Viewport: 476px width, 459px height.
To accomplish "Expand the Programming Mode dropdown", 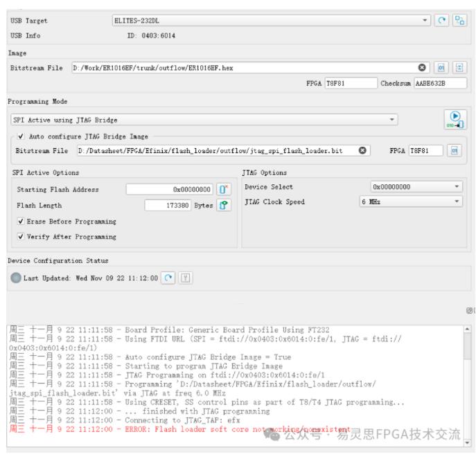I will (x=393, y=120).
